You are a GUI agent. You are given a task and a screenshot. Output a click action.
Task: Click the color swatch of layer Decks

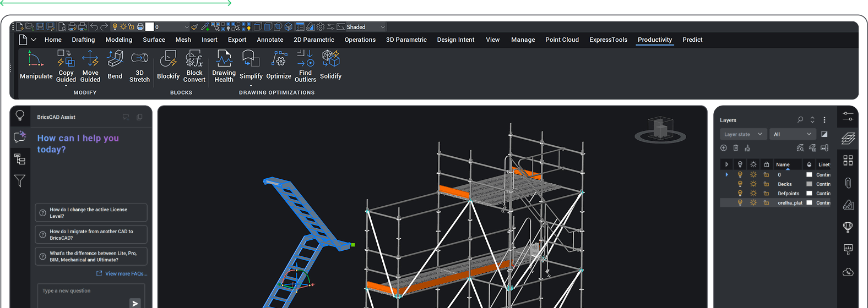[809, 184]
